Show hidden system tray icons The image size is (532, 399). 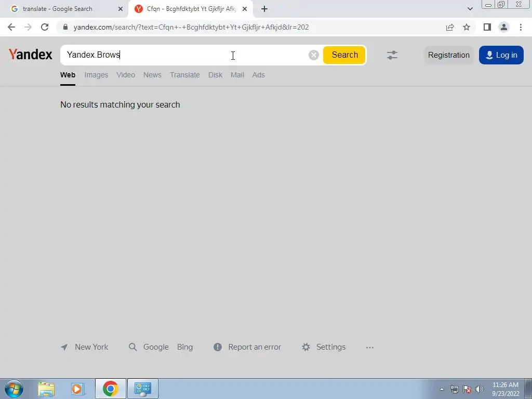(442, 389)
